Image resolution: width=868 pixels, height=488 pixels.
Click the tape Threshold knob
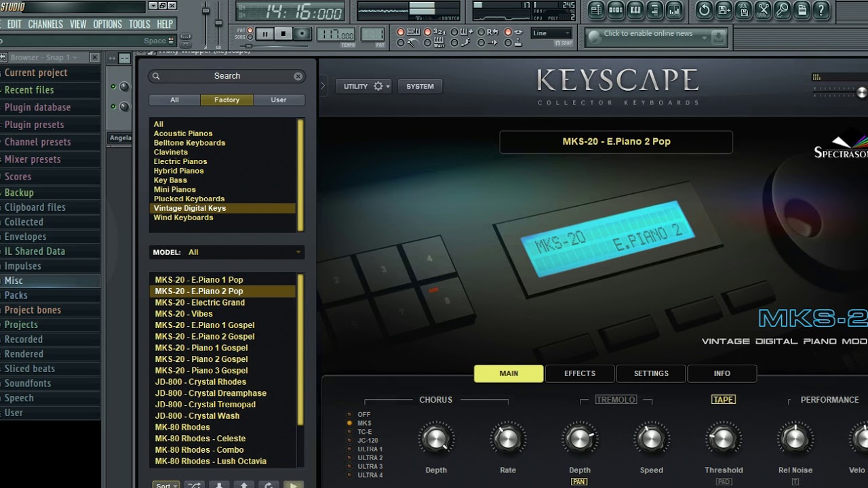pyautogui.click(x=724, y=439)
